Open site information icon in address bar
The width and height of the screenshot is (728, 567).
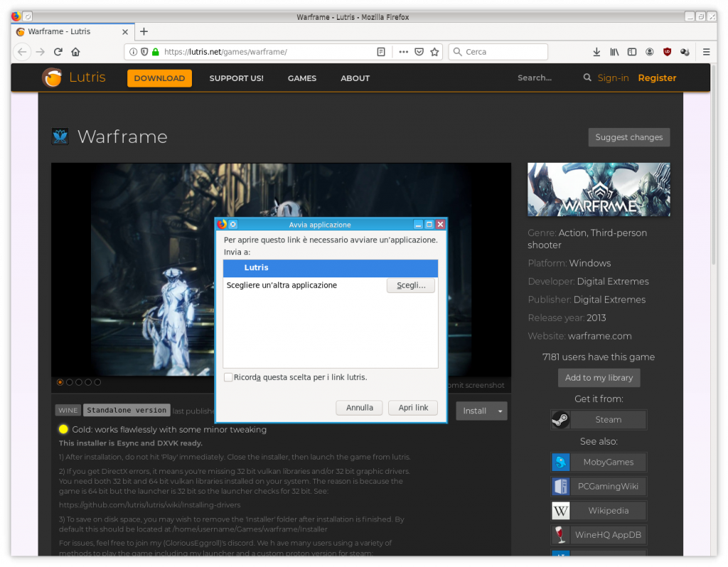pos(133,52)
